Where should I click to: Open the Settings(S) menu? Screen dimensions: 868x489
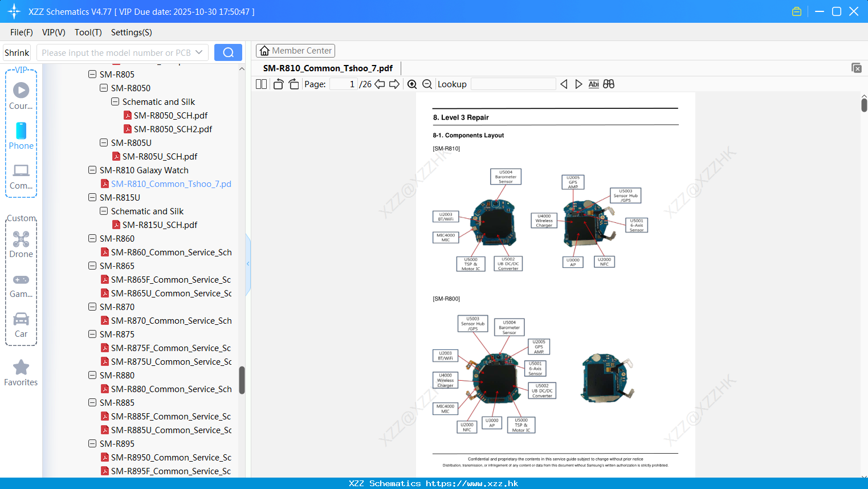[x=132, y=32]
